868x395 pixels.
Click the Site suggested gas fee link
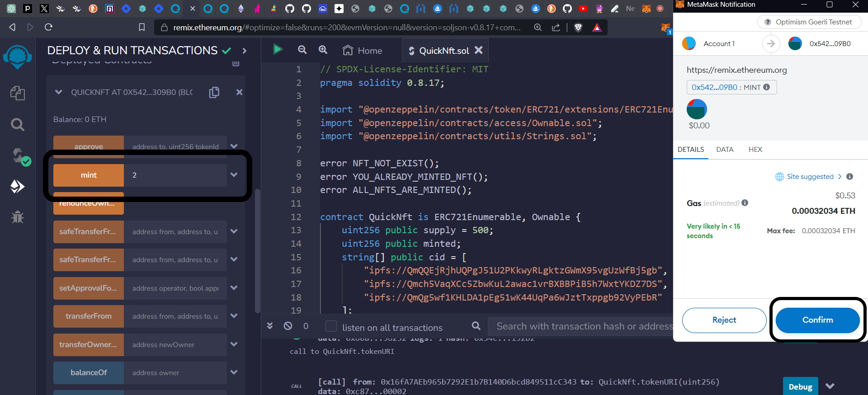coord(810,177)
